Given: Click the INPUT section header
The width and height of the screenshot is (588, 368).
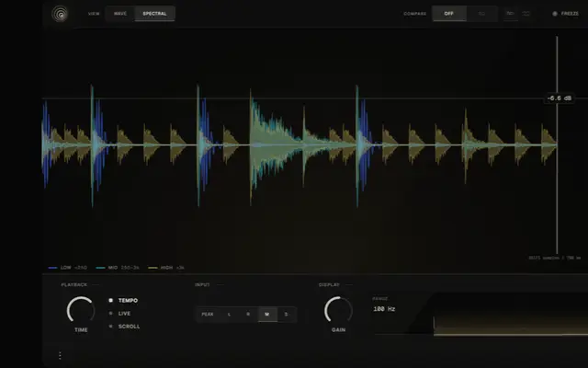Looking at the screenshot, I should [202, 284].
